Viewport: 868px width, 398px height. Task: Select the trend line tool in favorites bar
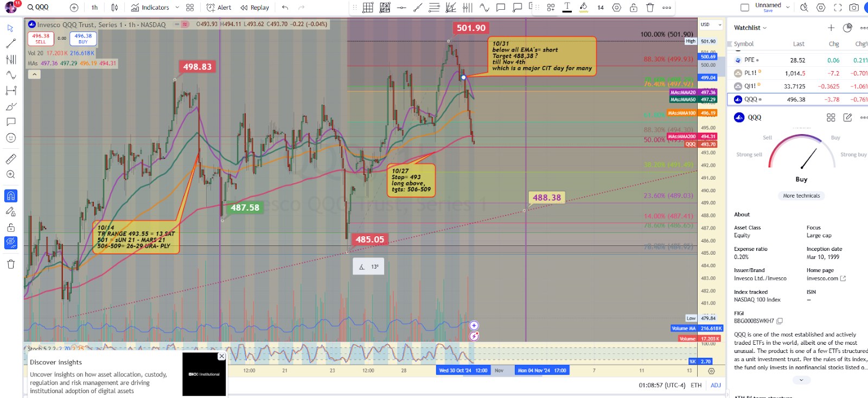coord(418,8)
